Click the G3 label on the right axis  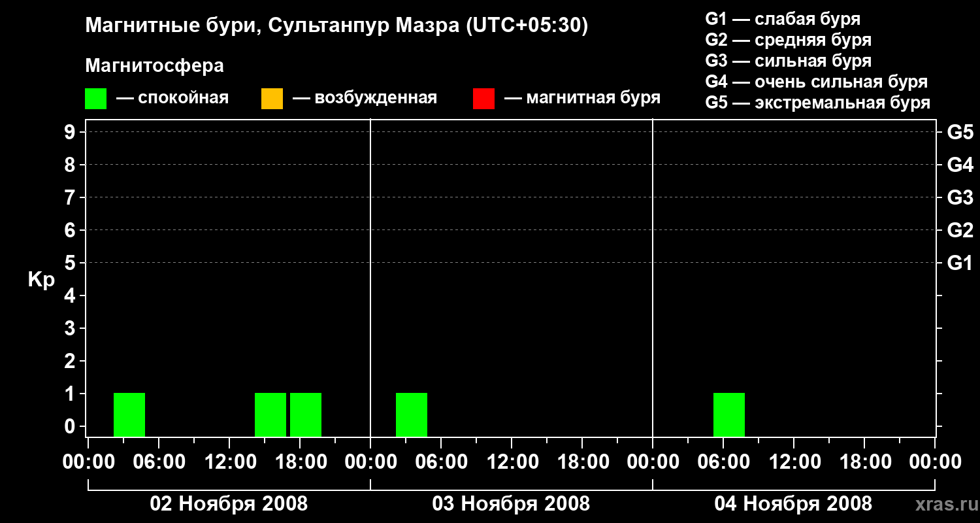pyautogui.click(x=960, y=197)
